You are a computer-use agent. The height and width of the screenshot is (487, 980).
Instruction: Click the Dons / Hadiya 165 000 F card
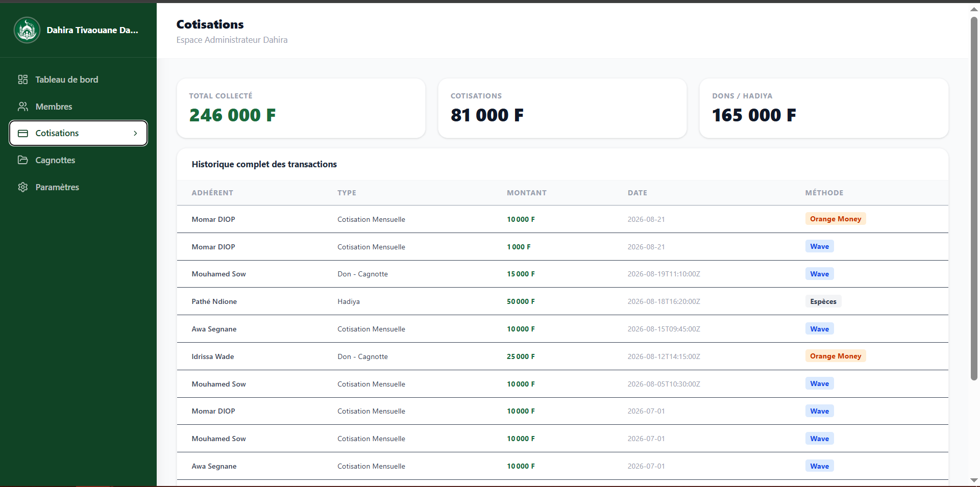coord(824,108)
